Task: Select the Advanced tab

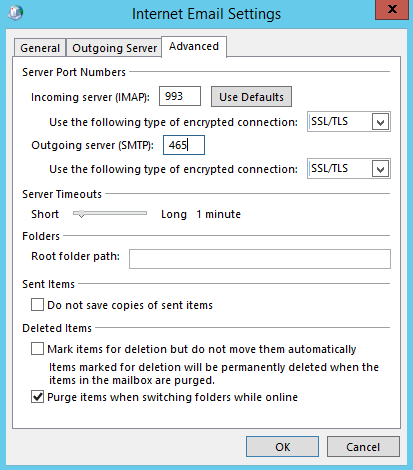Action: 194,46
